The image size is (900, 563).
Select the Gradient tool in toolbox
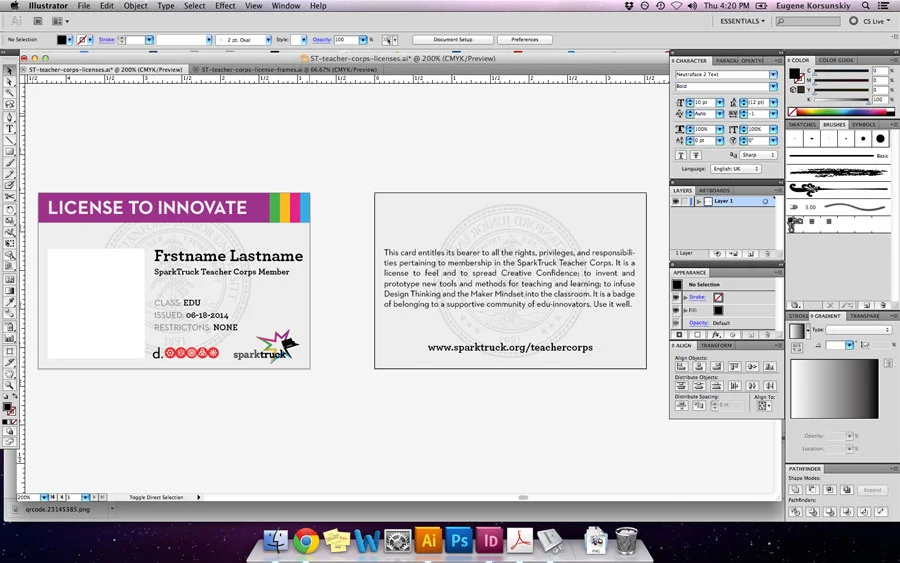9,290
